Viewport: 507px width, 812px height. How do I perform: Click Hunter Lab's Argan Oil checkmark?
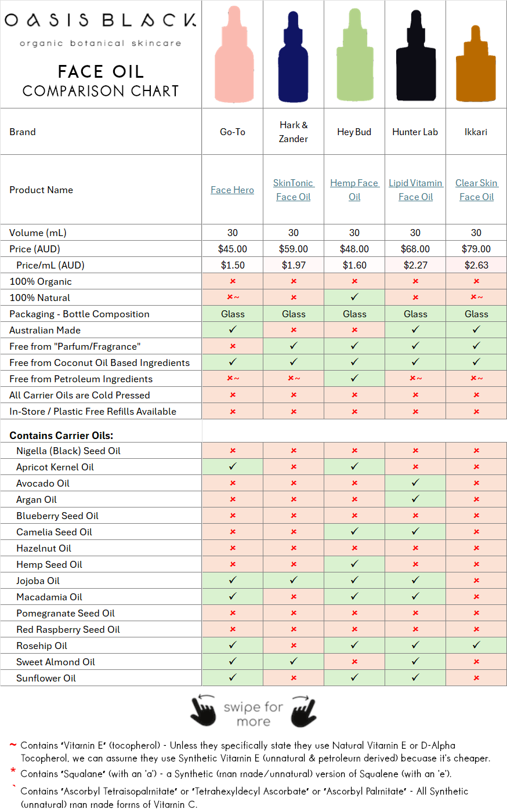coord(415,499)
